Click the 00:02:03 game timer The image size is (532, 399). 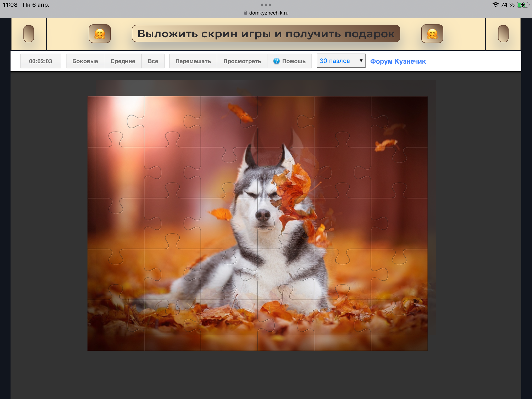[x=40, y=61]
